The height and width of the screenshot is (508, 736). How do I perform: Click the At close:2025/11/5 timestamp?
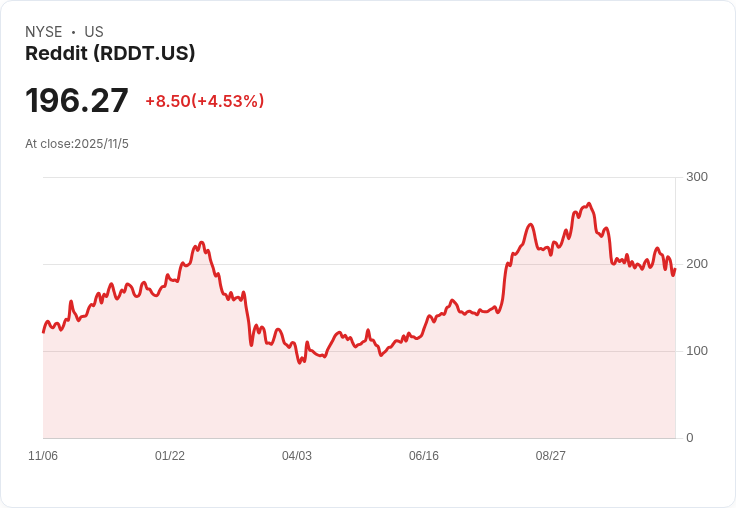coord(77,144)
